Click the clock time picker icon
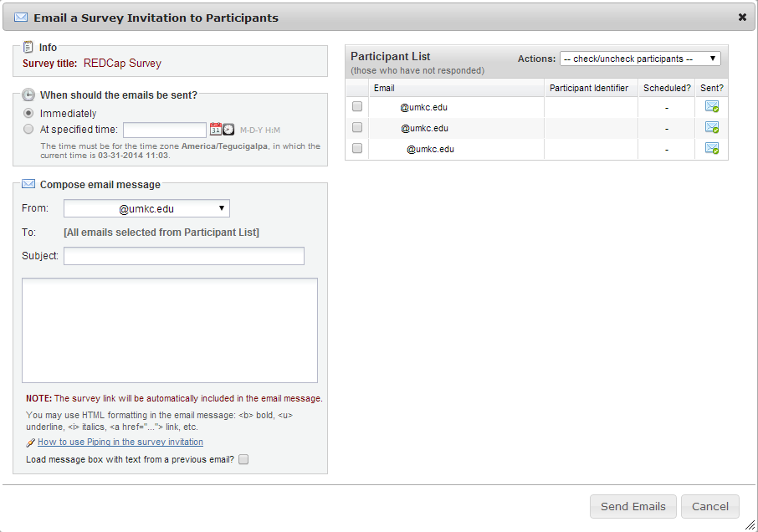This screenshot has height=532, width=758. pos(228,130)
